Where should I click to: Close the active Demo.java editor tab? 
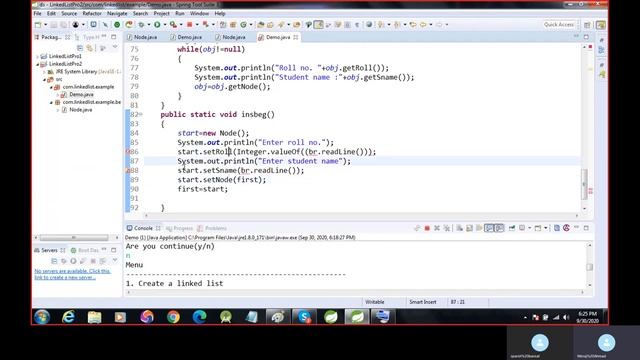[x=296, y=37]
